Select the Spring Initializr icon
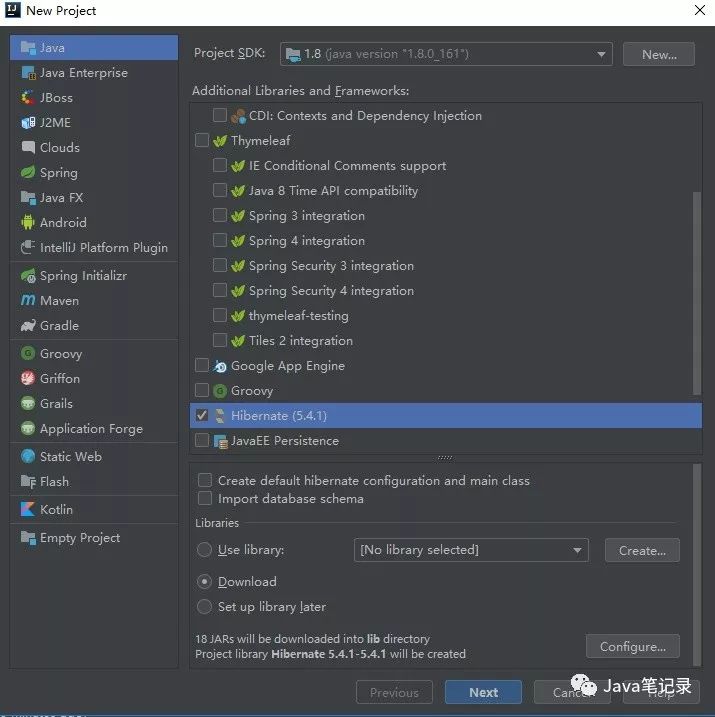 28,276
